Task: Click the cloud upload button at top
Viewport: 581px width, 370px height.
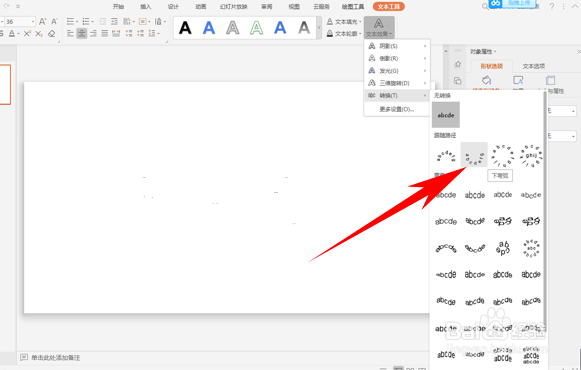Action: click(x=512, y=4)
